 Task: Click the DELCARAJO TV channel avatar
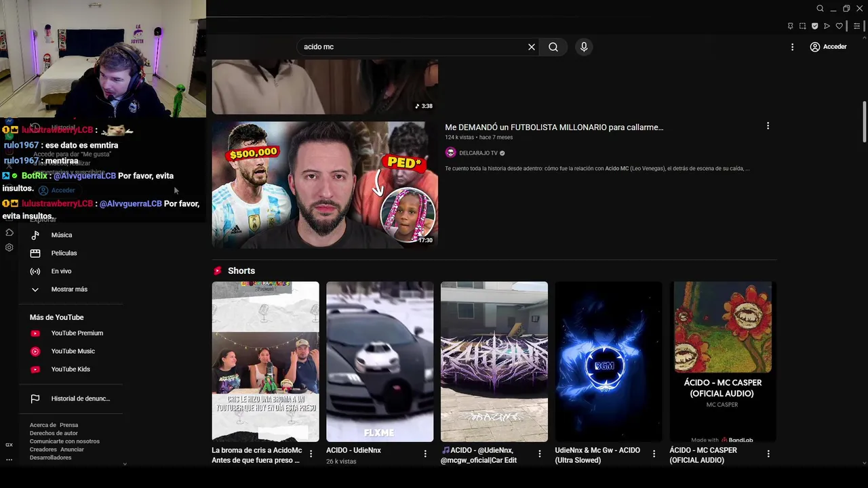(450, 153)
